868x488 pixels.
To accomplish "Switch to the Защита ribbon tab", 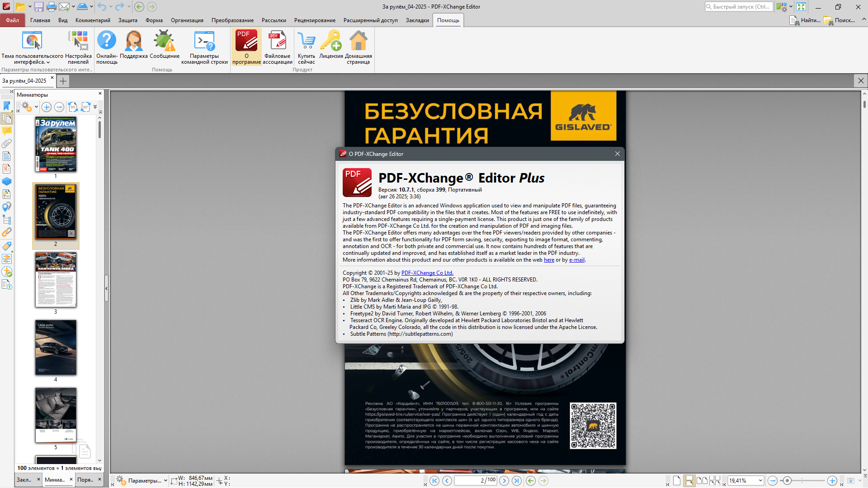I will point(128,20).
